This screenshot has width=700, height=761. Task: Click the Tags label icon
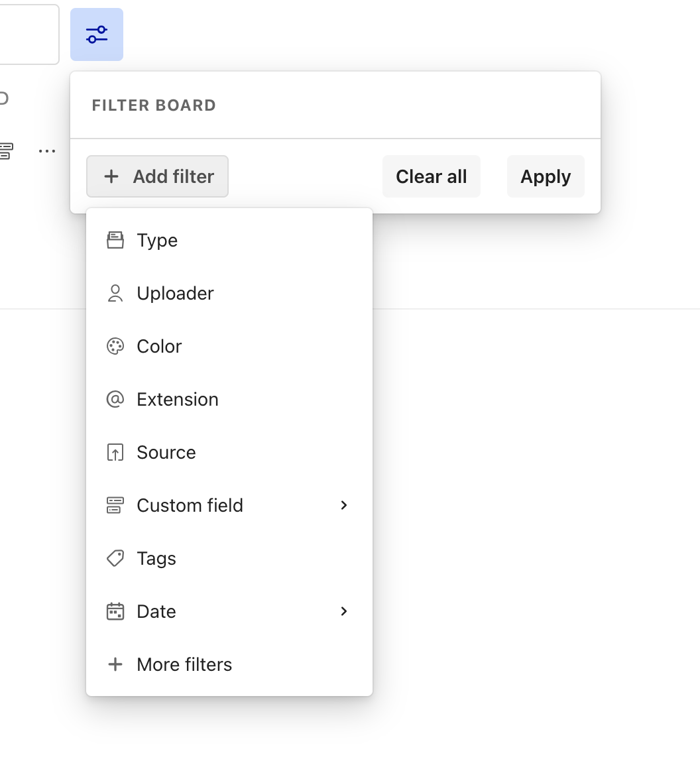[x=115, y=558]
